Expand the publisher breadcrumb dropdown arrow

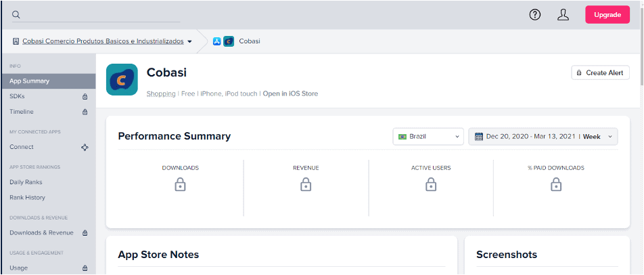coord(189,41)
